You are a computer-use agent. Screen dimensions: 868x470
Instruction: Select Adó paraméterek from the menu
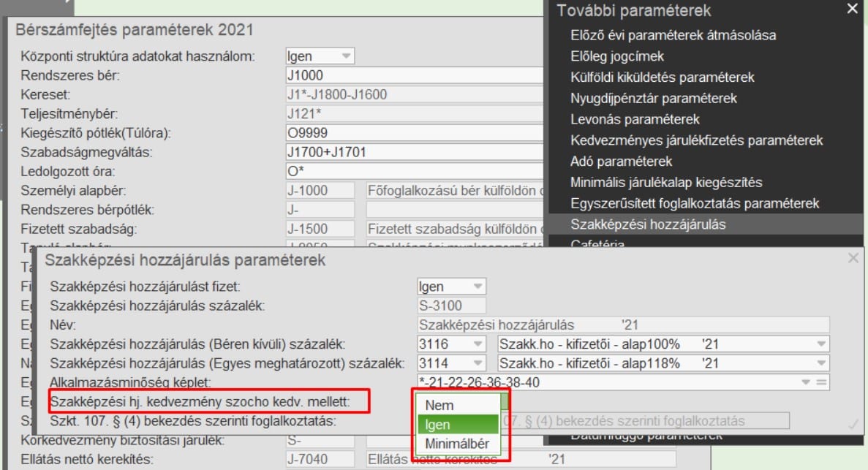622,161
